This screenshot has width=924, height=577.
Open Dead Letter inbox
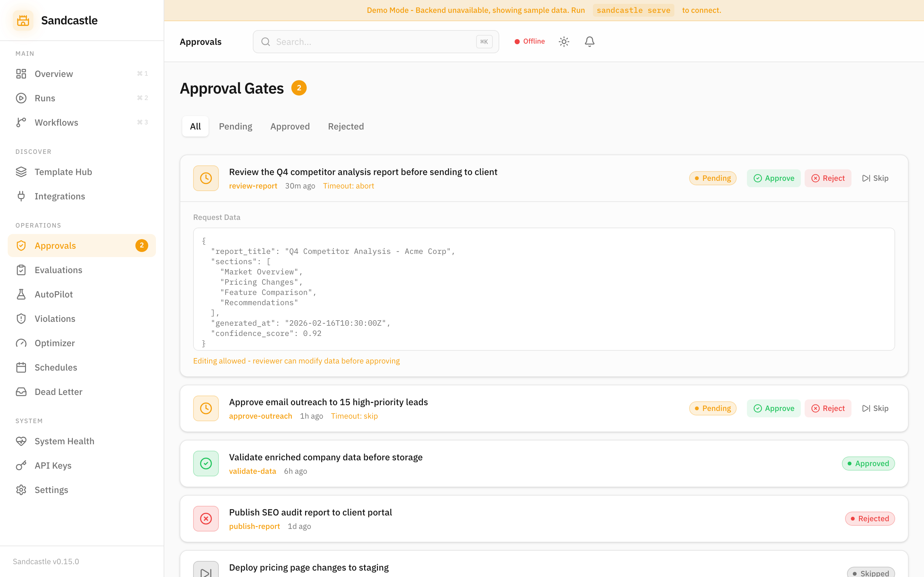[x=58, y=391]
